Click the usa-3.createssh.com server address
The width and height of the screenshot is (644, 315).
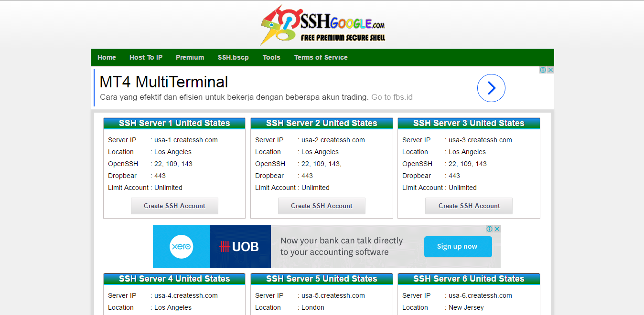point(480,140)
